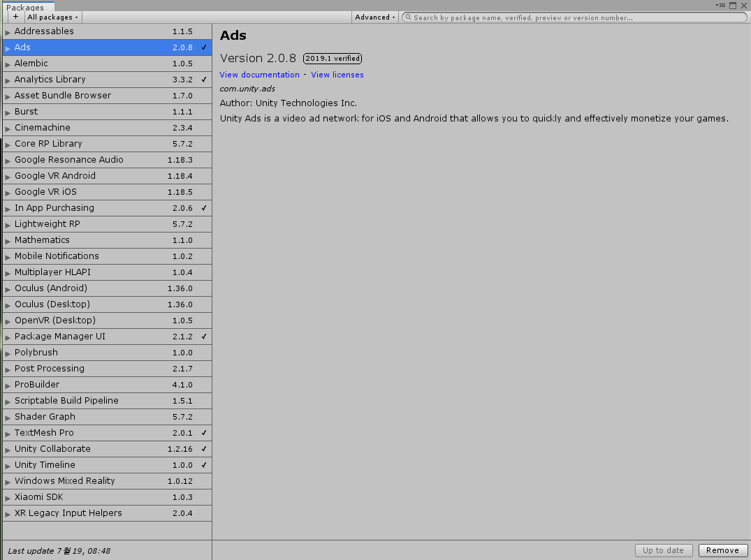Click the plus add package button
This screenshot has height=560, width=751.
point(16,17)
